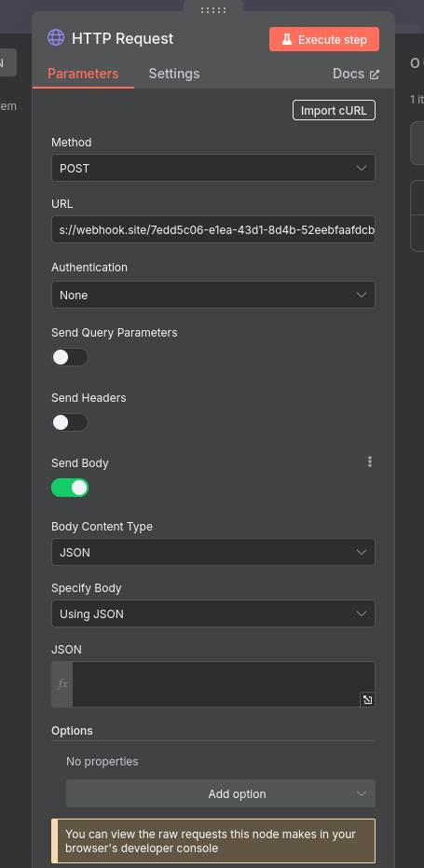Open Docs external link icon
This screenshot has height=868, width=424.
(375, 75)
